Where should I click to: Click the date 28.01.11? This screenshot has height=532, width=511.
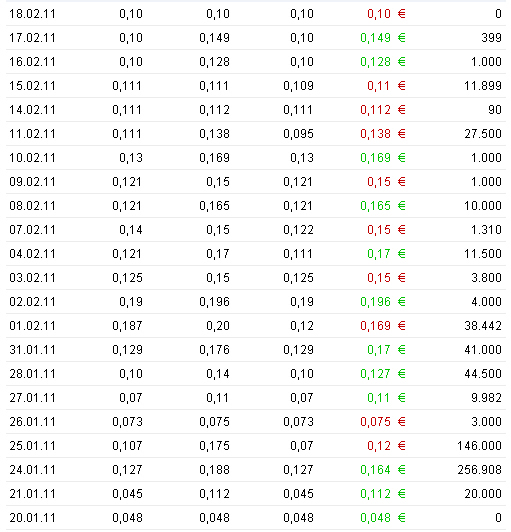(32, 374)
